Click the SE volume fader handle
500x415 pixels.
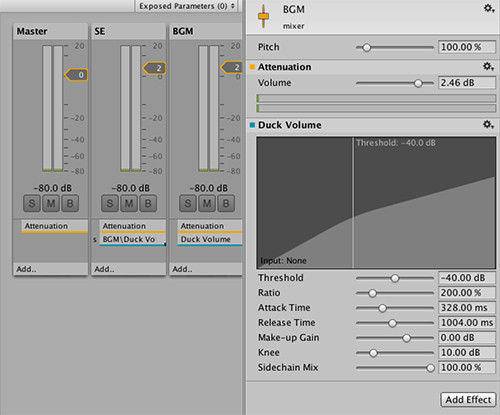click(154, 68)
